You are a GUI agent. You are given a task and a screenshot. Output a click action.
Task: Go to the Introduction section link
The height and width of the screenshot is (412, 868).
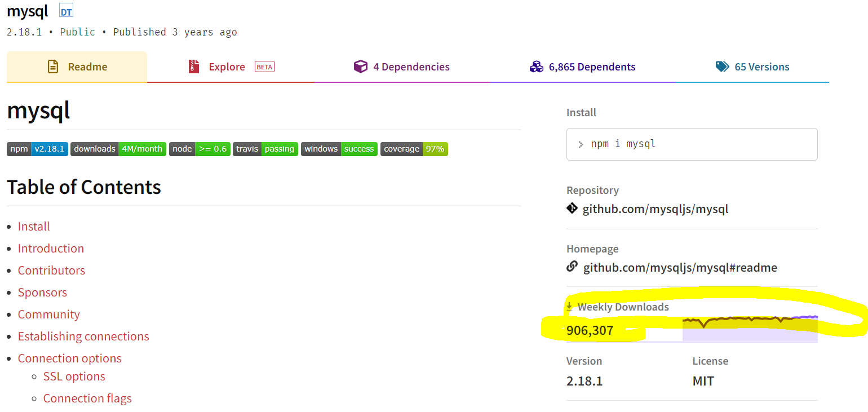point(51,248)
